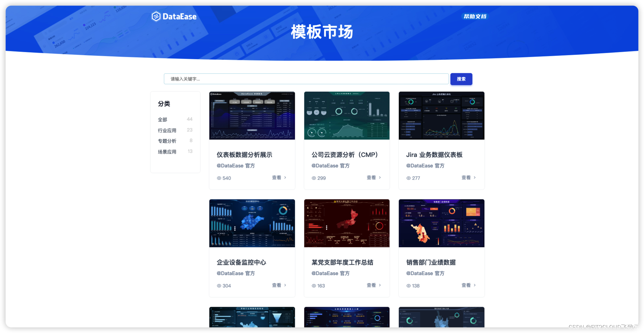Image resolution: width=644 pixels, height=333 pixels.
Task: Select the 行业应用 category
Action: click(167, 130)
